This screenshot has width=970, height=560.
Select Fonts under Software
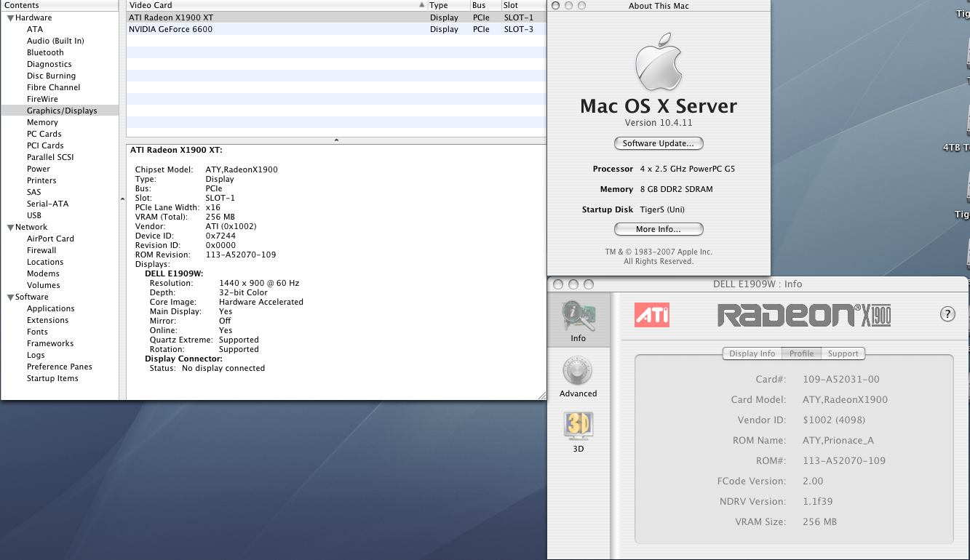click(37, 332)
